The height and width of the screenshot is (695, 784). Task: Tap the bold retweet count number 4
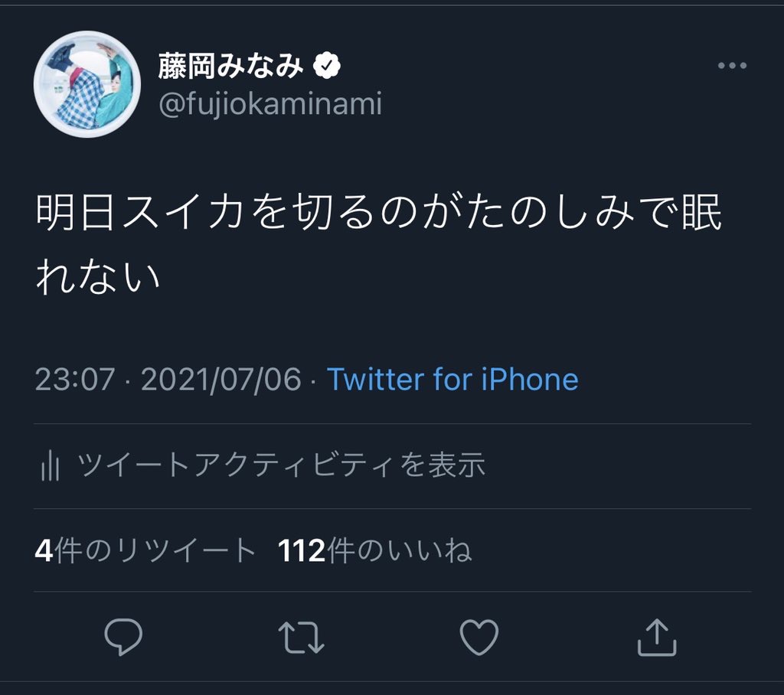pos(44,550)
